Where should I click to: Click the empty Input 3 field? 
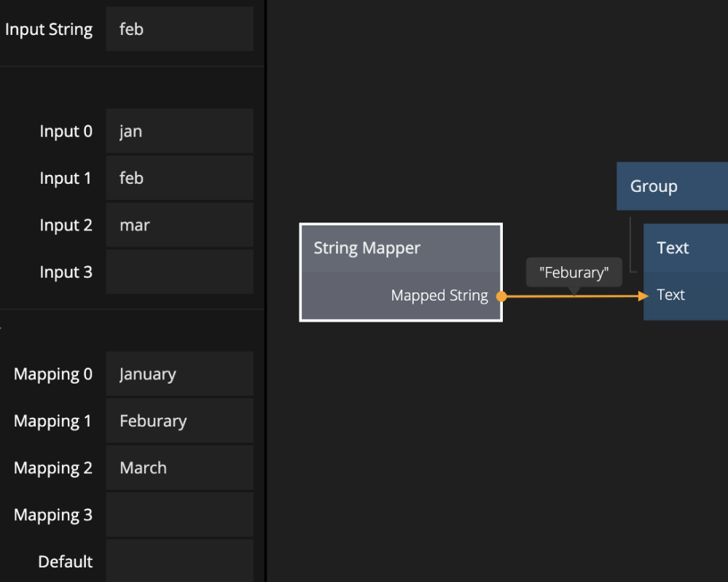click(179, 271)
